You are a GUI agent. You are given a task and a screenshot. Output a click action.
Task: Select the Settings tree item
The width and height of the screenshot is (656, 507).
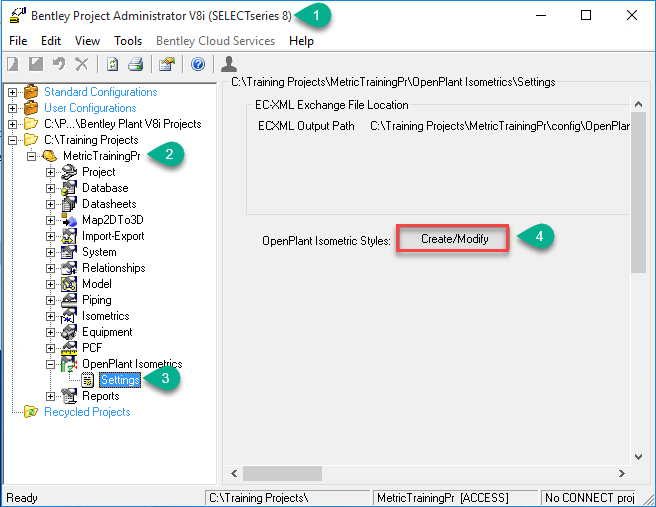point(120,380)
